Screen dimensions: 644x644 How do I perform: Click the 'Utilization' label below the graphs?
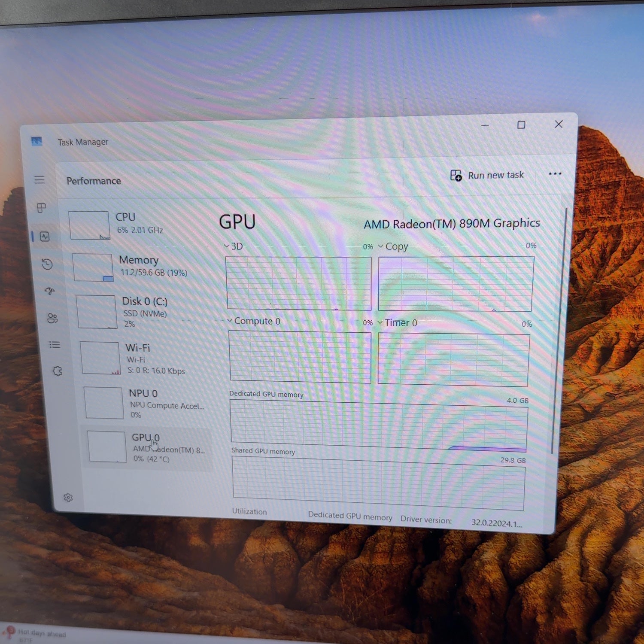pos(249,511)
